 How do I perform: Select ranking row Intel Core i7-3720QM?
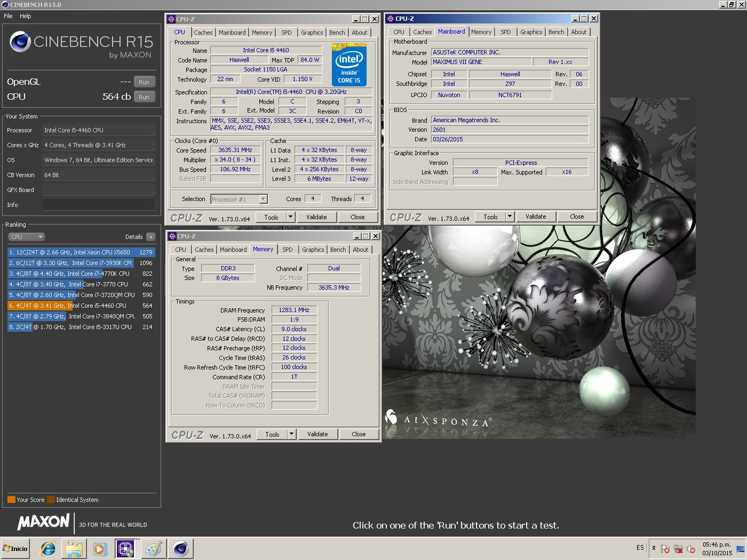click(81, 295)
